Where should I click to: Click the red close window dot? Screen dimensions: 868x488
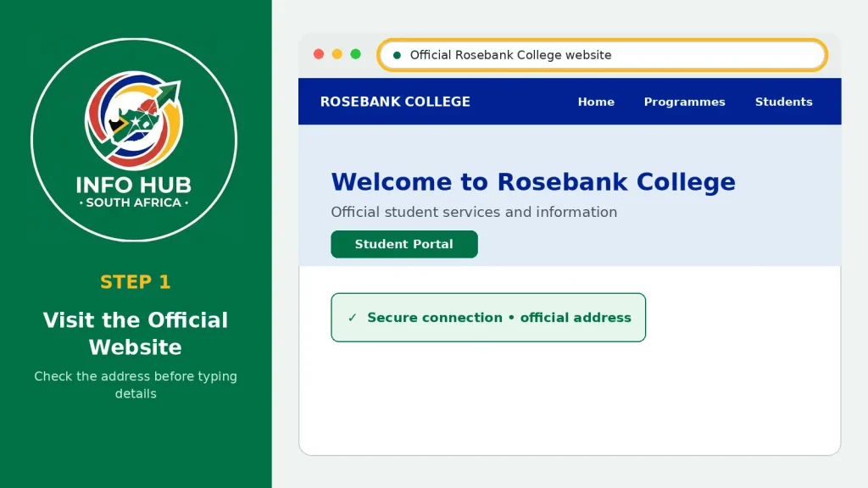coord(319,53)
